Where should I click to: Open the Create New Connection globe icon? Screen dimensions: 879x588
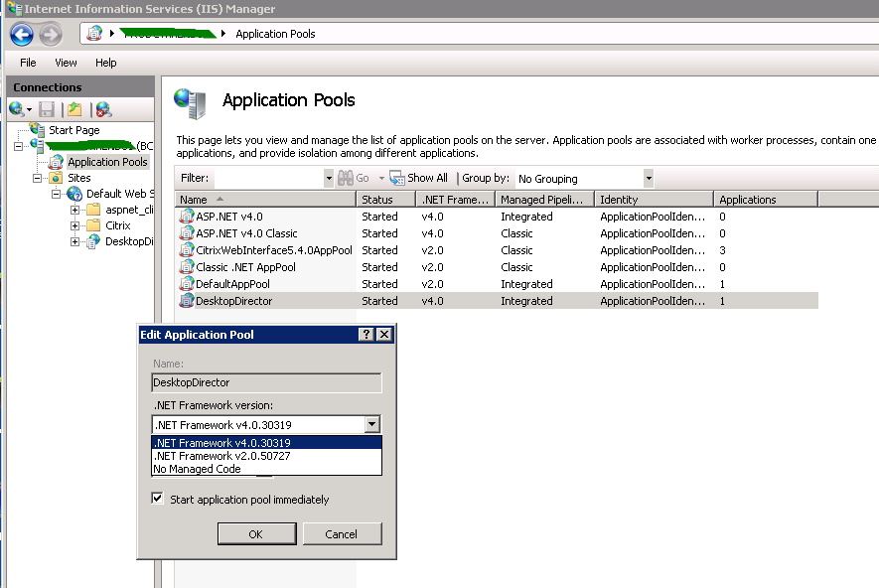pos(17,109)
